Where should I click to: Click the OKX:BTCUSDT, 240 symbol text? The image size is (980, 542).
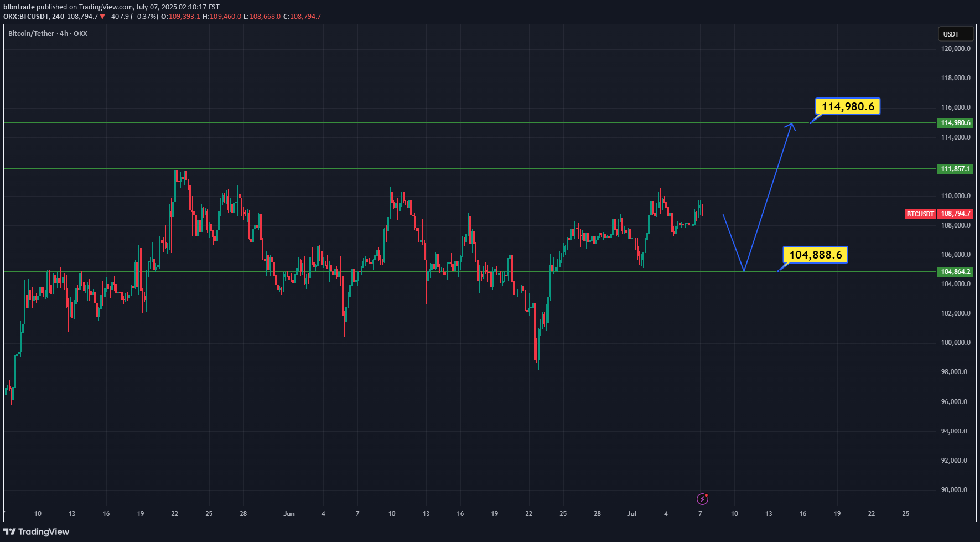(34, 17)
